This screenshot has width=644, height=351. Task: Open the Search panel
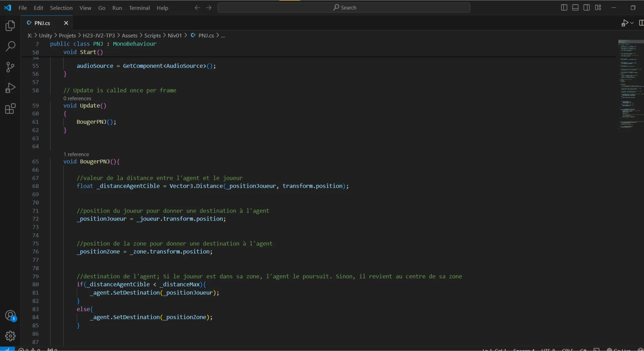click(x=10, y=46)
